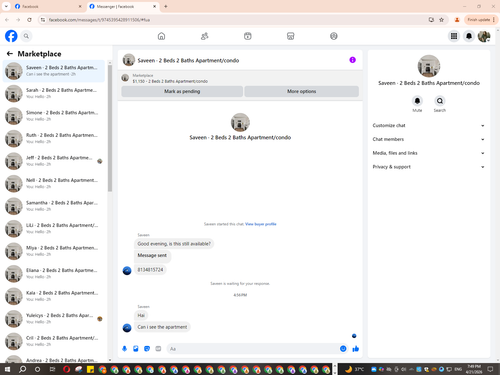The width and height of the screenshot is (500, 375).
Task: Open Windows taskbar search
Action: click(x=23, y=369)
